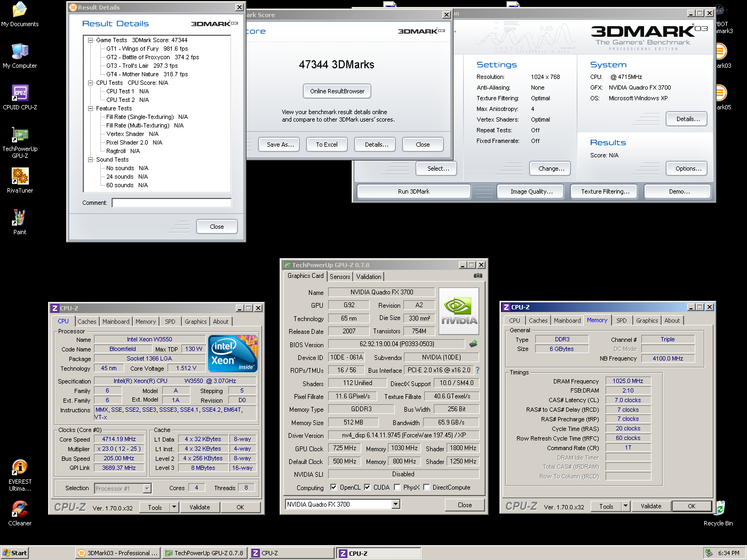Launch TechPowerUp GPU-Z desktop shortcut

20,143
